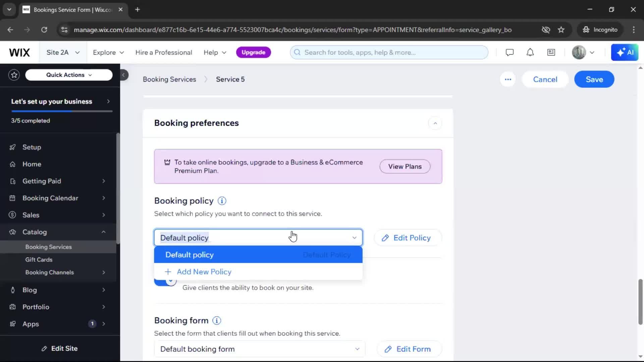Viewport: 644px width, 362px height.
Task: Click the Upgrade button
Action: [254, 52]
